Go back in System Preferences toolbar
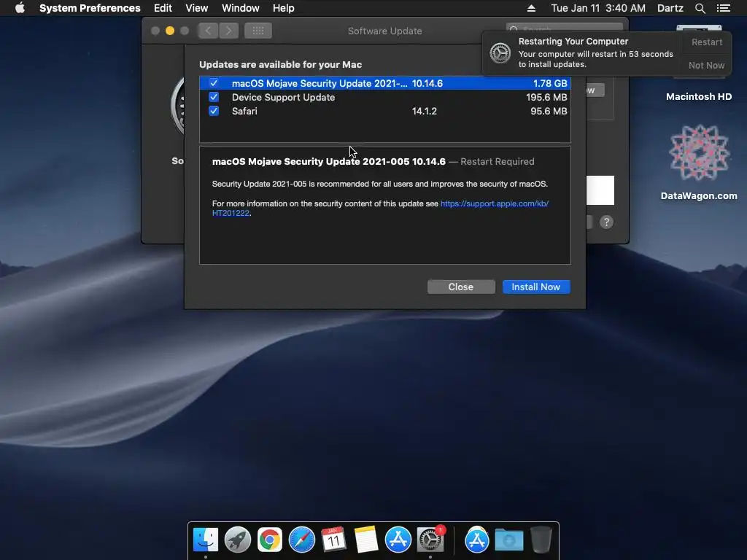The width and height of the screenshot is (747, 560). 208,31
